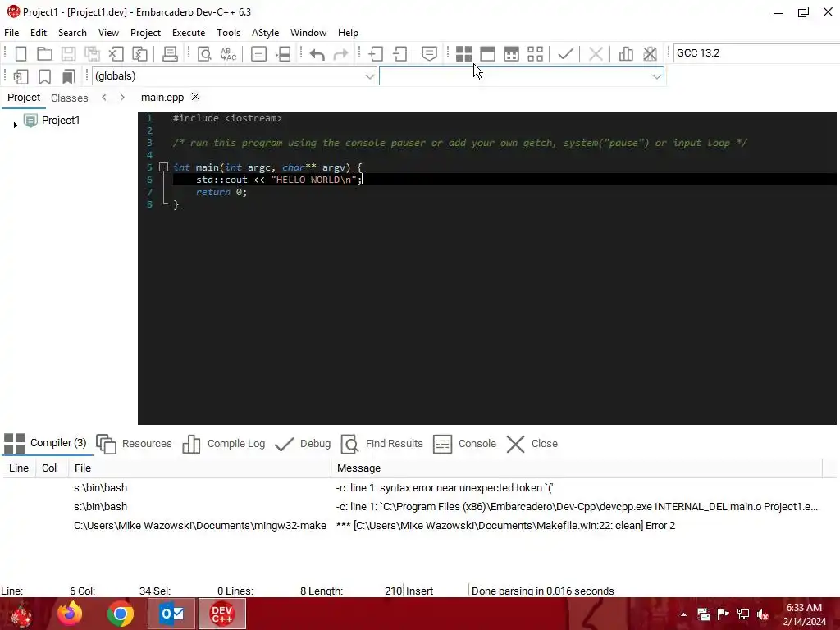Viewport: 840px width, 630px height.
Task: Open the Window menu
Action: point(308,33)
